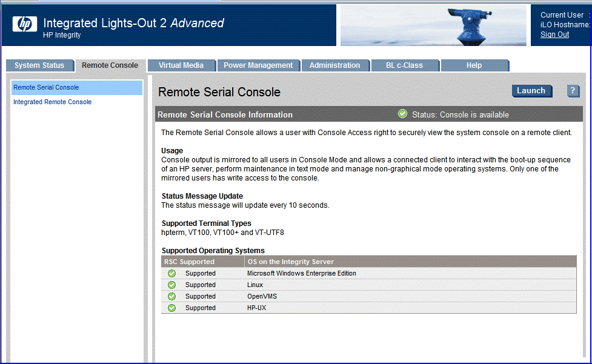Click 'Supported' text in Microsoft Windows row
592x364 pixels.
point(201,274)
